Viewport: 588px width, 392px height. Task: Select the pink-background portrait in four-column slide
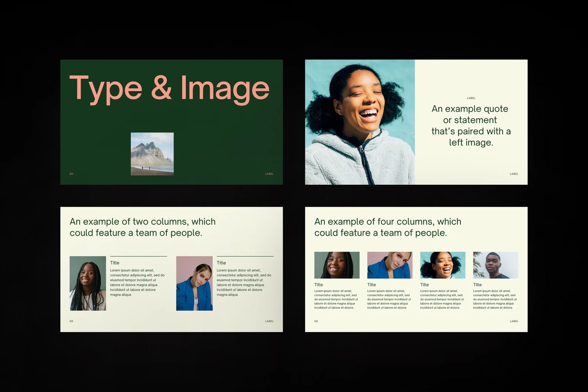point(390,265)
